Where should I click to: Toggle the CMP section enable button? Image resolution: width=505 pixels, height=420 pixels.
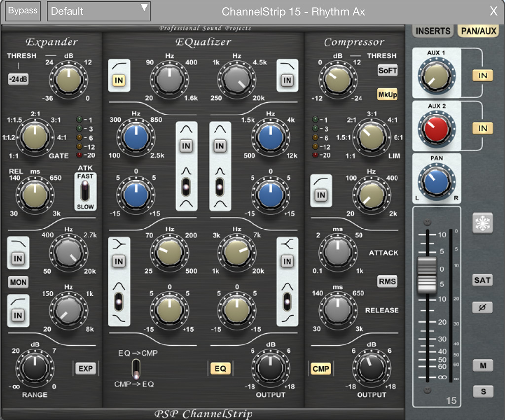[321, 369]
